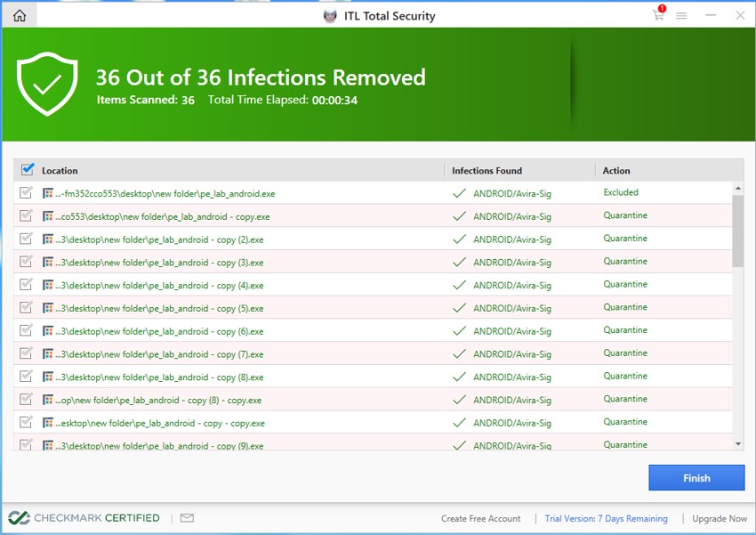Click the Location column header
This screenshot has width=756, height=535.
tap(60, 170)
